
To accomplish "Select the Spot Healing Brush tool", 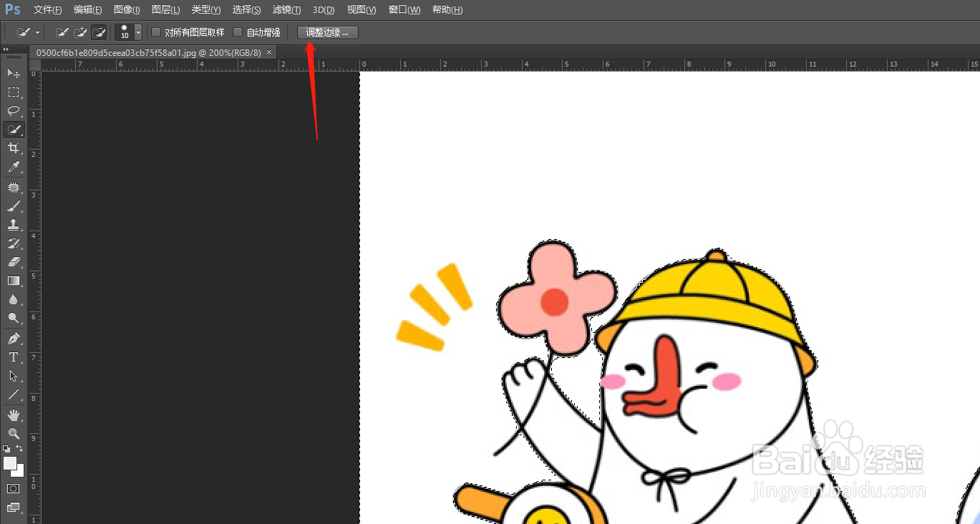I will (x=14, y=188).
